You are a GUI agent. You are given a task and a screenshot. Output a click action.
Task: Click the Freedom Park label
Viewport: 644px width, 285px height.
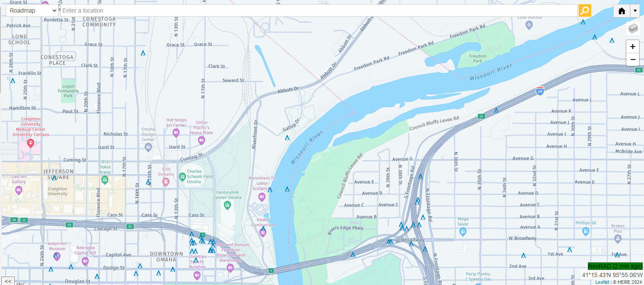click(x=478, y=59)
